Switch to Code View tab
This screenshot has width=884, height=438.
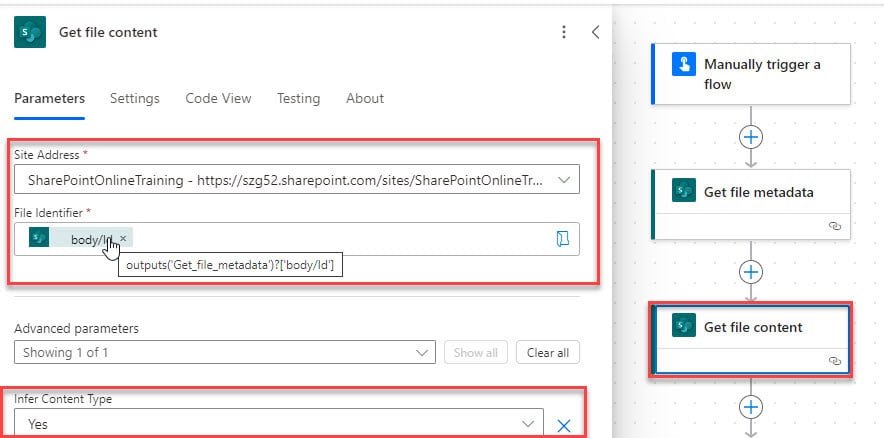(x=218, y=99)
